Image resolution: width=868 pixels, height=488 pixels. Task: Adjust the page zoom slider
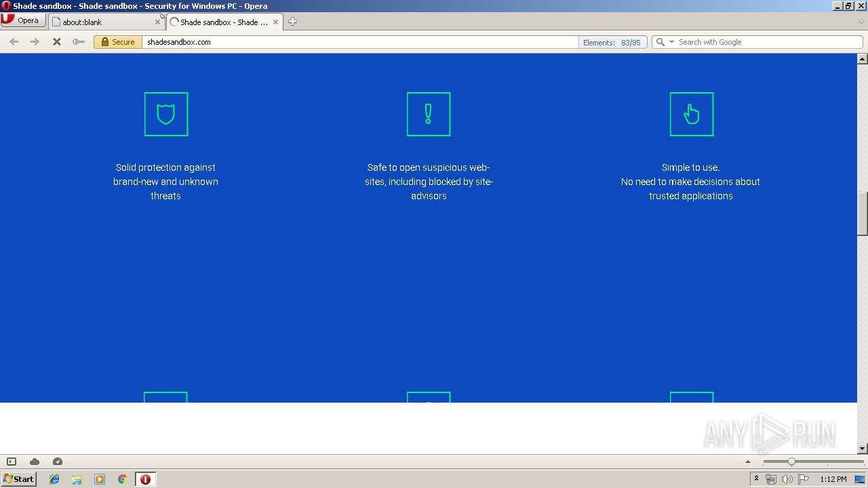pos(791,462)
